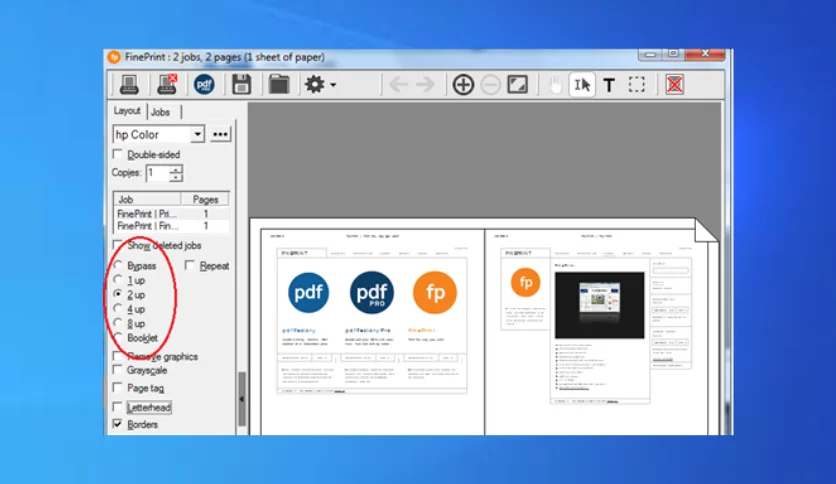Click the printer icon with red X badge
The width and height of the screenshot is (836, 484).
167,84
